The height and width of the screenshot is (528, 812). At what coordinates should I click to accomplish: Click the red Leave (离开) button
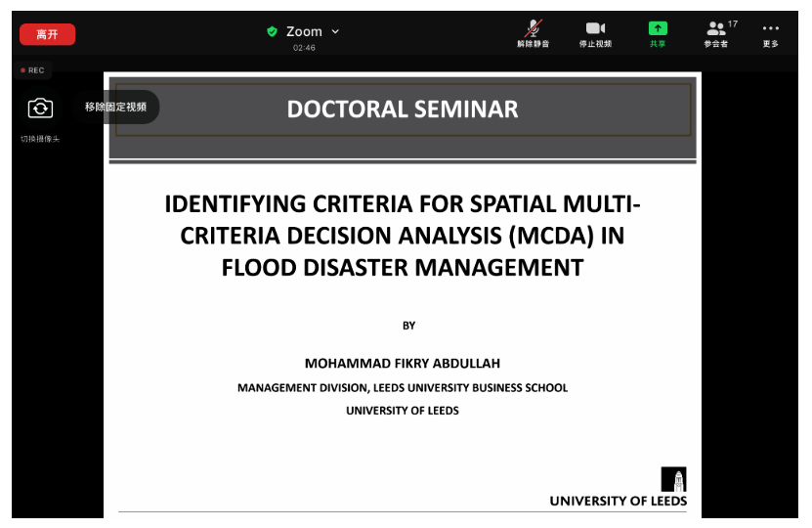pyautogui.click(x=47, y=34)
